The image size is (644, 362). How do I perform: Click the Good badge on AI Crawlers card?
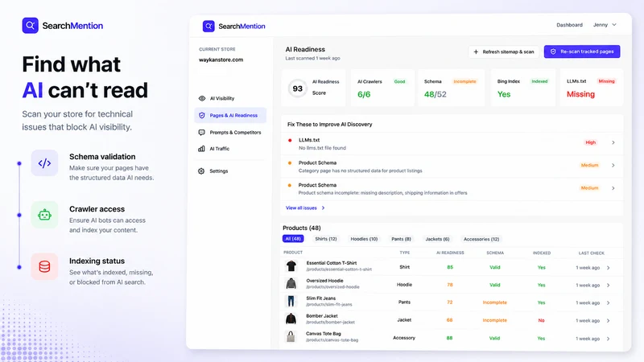[399, 82]
